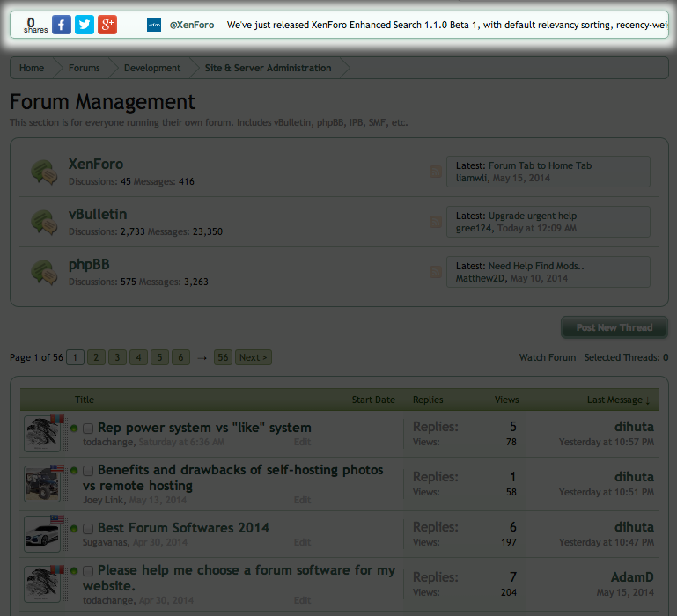Sort thread list by Start Date
The width and height of the screenshot is (677, 616).
coord(373,400)
